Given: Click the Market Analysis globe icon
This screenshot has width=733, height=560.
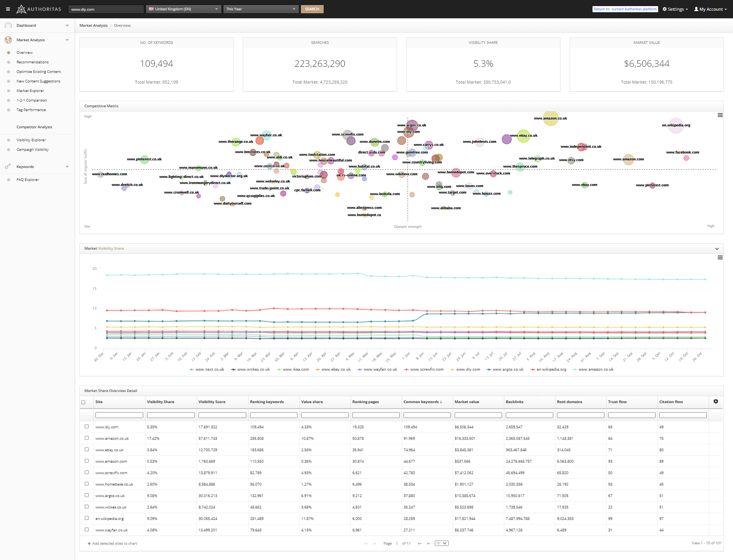Looking at the screenshot, I should [x=8, y=40].
